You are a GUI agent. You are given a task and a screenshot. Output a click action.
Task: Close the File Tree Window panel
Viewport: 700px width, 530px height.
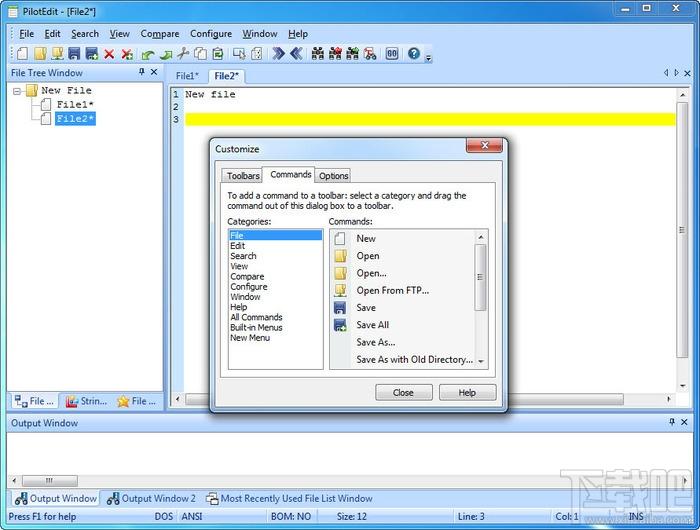coord(154,72)
